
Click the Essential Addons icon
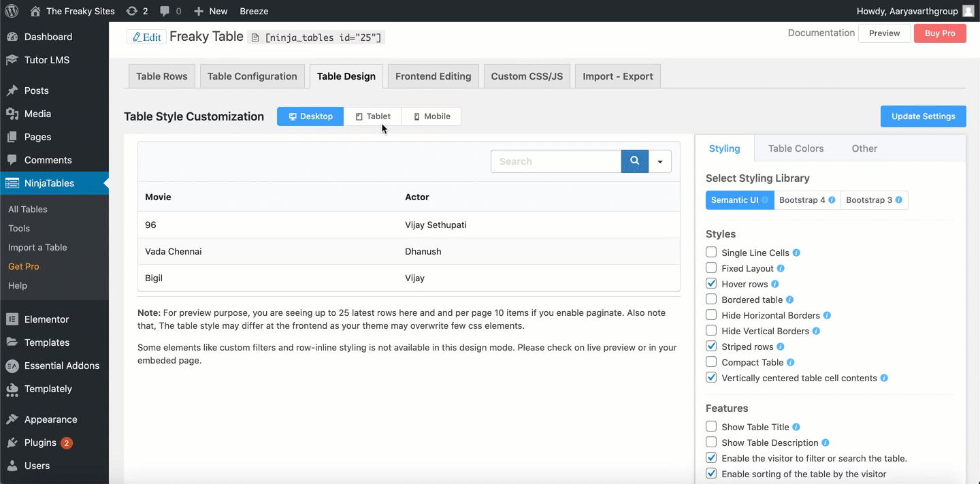pyautogui.click(x=12, y=366)
